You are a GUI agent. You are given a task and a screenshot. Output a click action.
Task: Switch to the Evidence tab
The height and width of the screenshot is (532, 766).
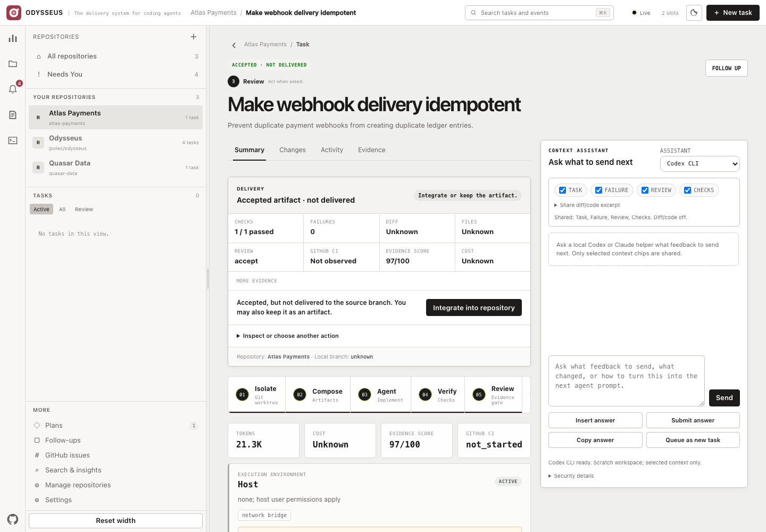click(x=372, y=150)
